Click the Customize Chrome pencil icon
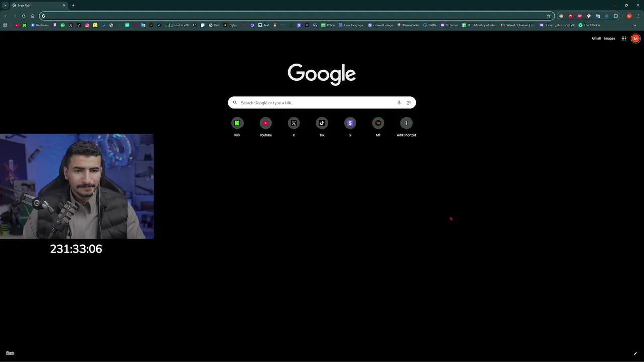This screenshot has height=362, width=644. pyautogui.click(x=636, y=353)
